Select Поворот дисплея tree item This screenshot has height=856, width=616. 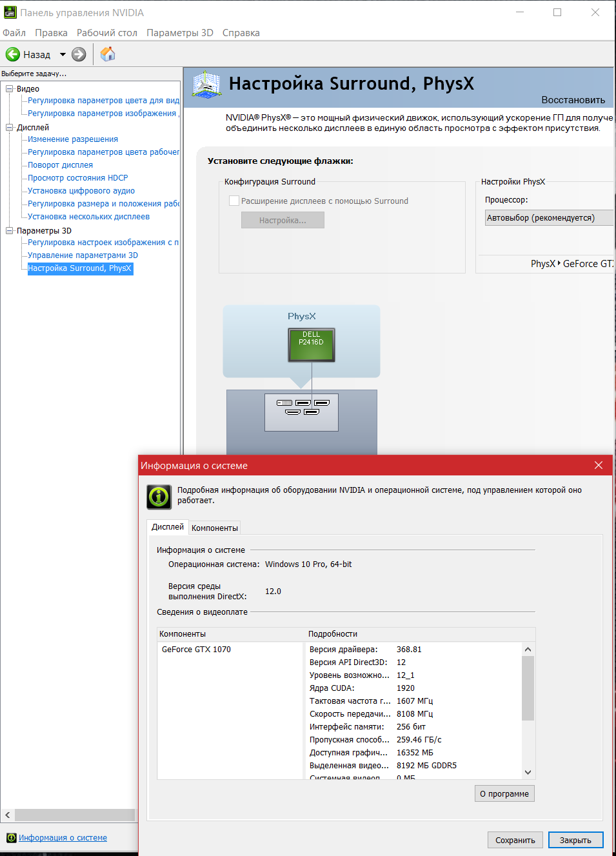(60, 165)
